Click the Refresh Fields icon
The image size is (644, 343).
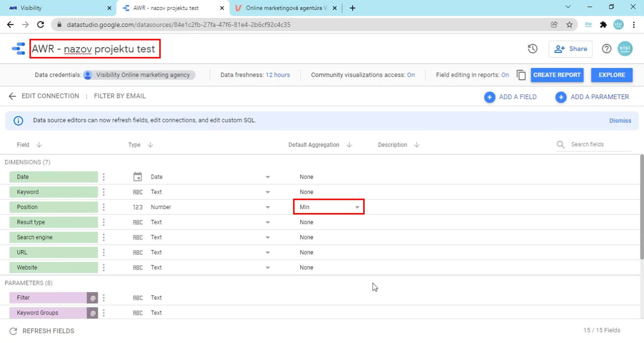click(13, 331)
